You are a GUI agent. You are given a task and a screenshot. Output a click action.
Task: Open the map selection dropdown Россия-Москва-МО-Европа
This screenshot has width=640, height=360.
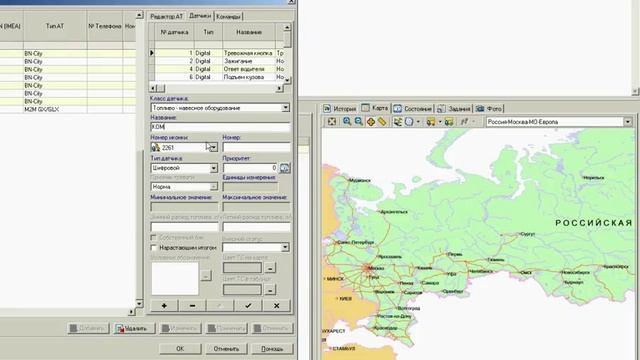(x=628, y=122)
